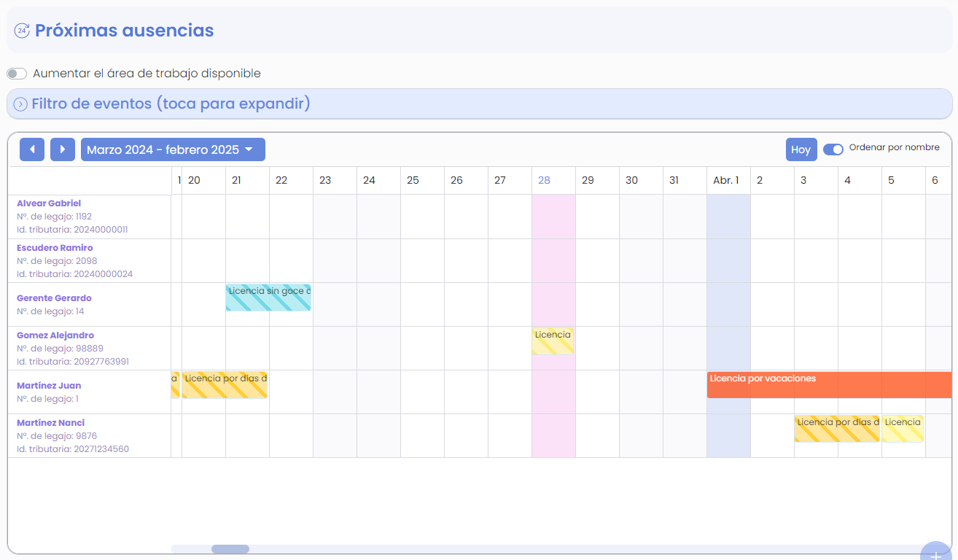Click the horizontal timeline scrollbar thumb
Viewport: 958px width, 560px height.
[x=230, y=549]
